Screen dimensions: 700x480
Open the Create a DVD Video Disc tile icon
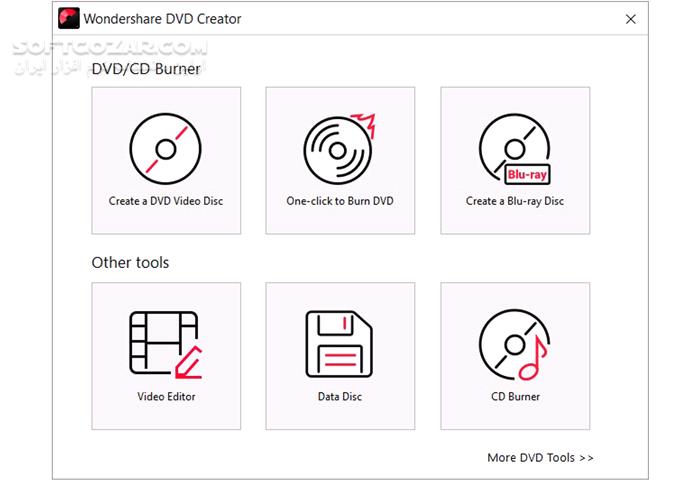click(x=166, y=149)
